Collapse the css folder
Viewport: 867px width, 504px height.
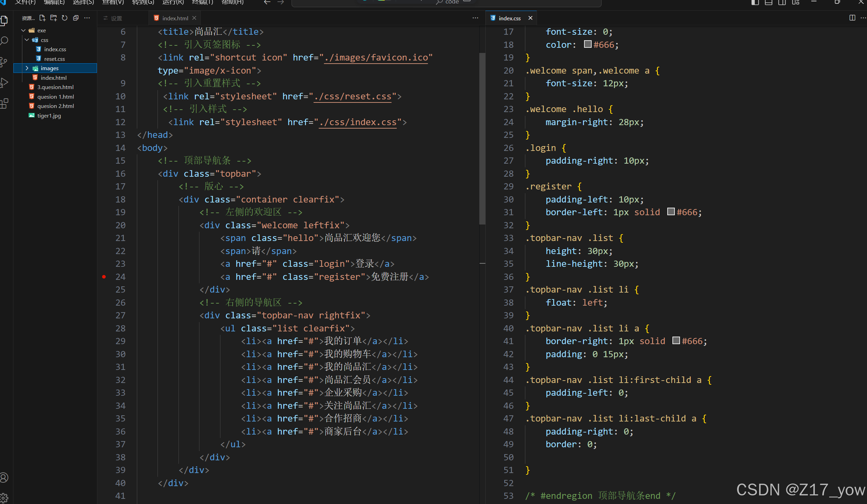[27, 40]
